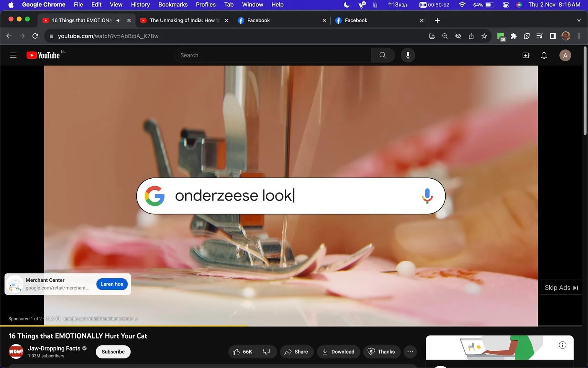The width and height of the screenshot is (588, 368).
Task: Open the Bookmarks menu
Action: (x=173, y=5)
